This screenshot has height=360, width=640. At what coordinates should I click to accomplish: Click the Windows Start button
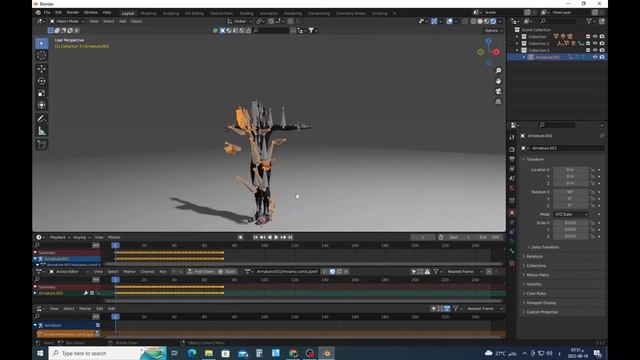pos(40,353)
